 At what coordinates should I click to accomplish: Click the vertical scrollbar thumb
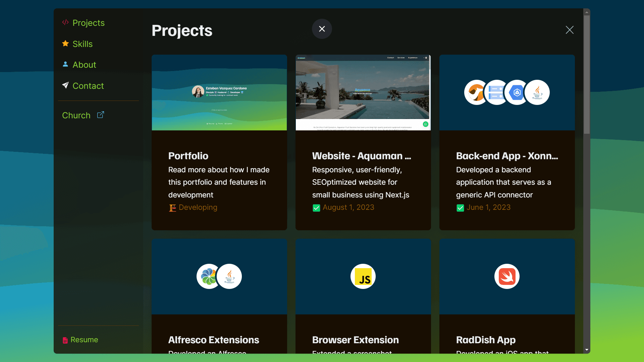(x=587, y=74)
